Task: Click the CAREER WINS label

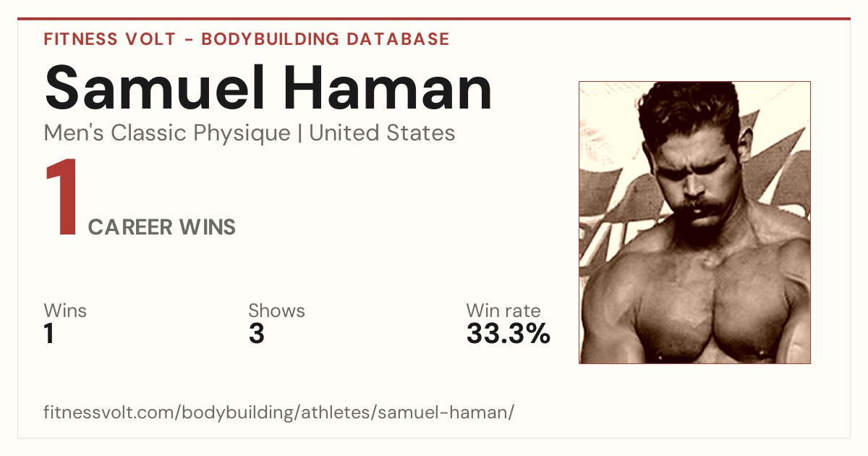Action: tap(162, 227)
